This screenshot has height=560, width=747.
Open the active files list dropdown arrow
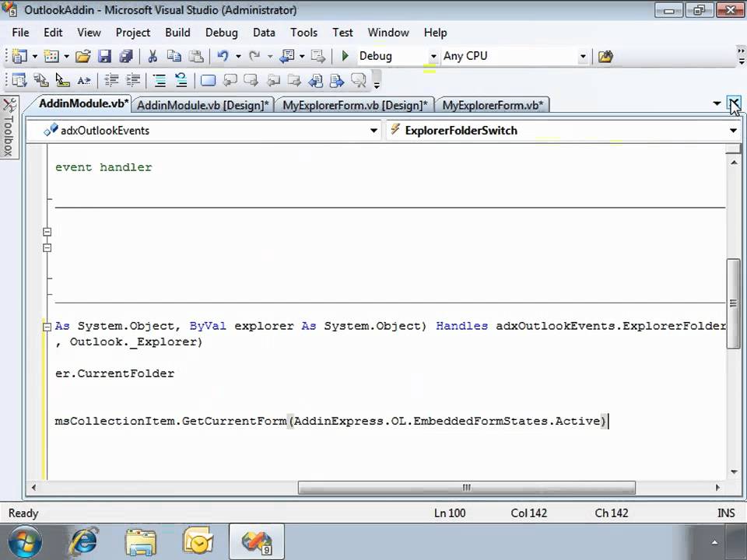[x=717, y=103]
